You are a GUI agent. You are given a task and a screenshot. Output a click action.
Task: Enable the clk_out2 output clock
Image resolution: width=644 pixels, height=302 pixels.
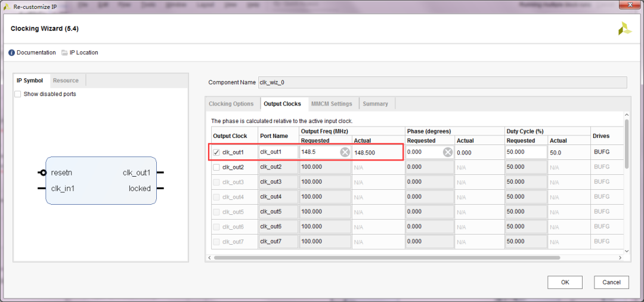coord(216,167)
